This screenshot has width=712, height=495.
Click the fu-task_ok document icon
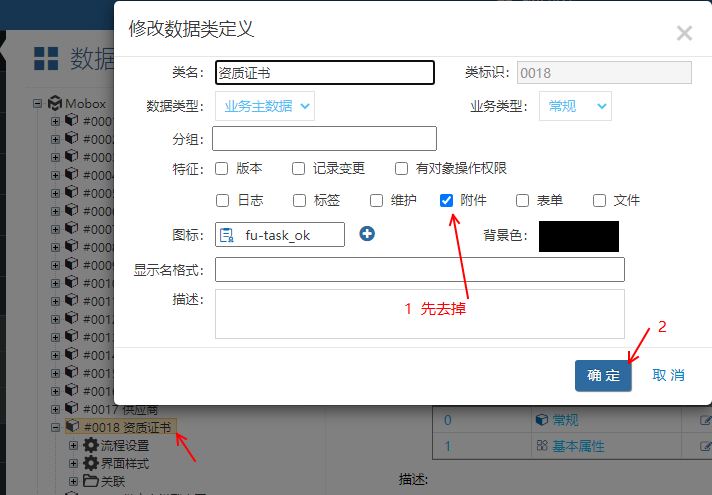point(227,235)
